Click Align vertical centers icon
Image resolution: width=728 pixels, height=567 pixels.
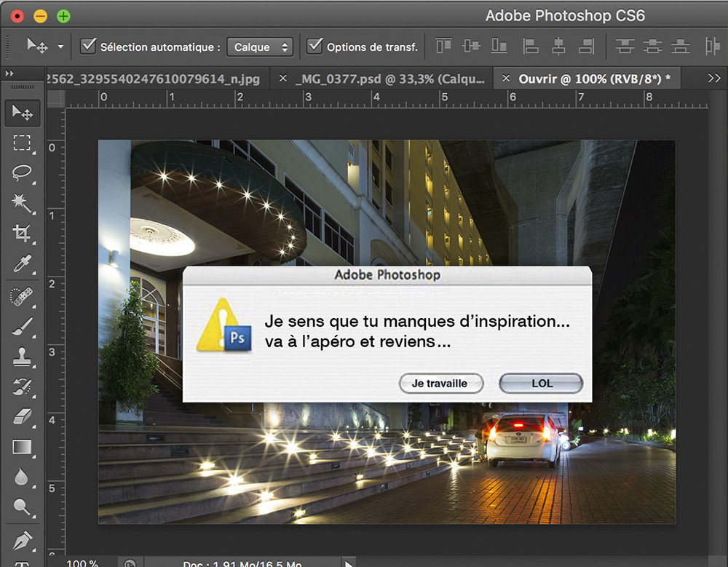(x=471, y=46)
